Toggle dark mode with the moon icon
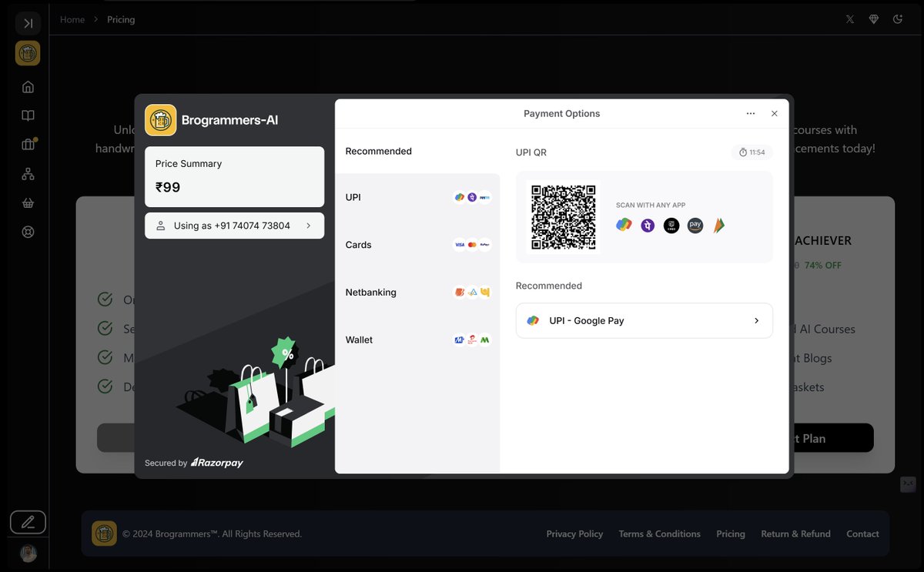 tap(898, 19)
